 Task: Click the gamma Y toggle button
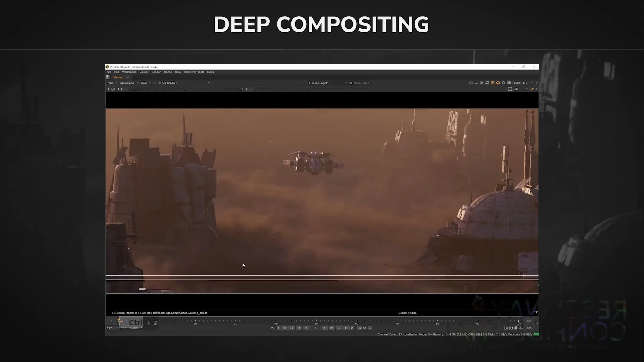pyautogui.click(x=242, y=89)
